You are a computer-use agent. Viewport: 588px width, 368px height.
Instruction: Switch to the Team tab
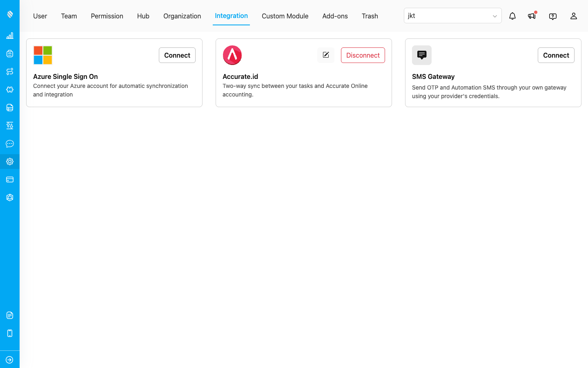[x=69, y=16]
